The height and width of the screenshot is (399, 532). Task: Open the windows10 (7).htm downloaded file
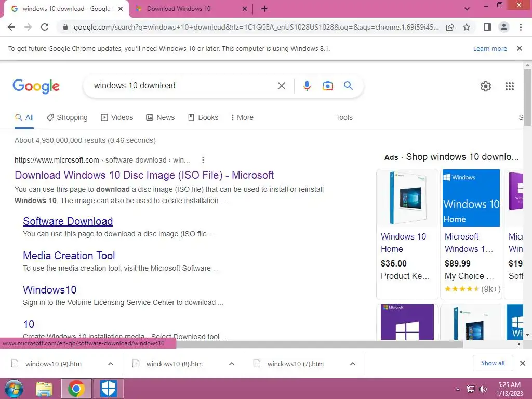click(x=296, y=364)
